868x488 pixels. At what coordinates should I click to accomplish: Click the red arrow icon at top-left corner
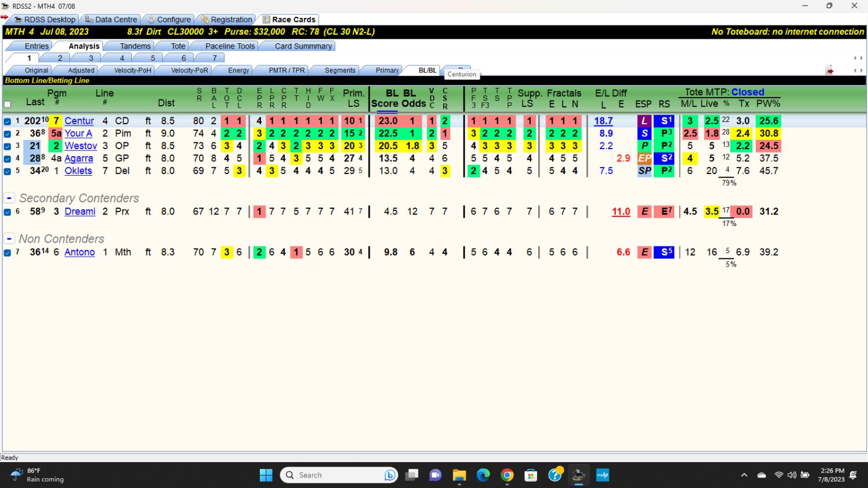[5, 18]
